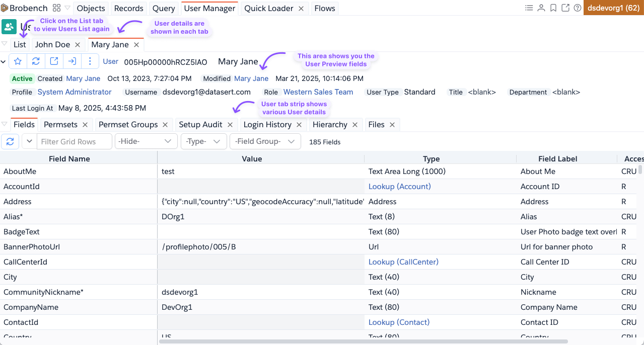Switch to the John Doe user tab

click(52, 45)
